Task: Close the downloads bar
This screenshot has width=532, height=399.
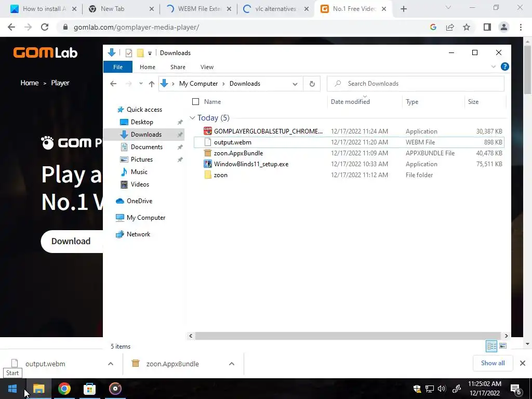Action: click(x=523, y=363)
